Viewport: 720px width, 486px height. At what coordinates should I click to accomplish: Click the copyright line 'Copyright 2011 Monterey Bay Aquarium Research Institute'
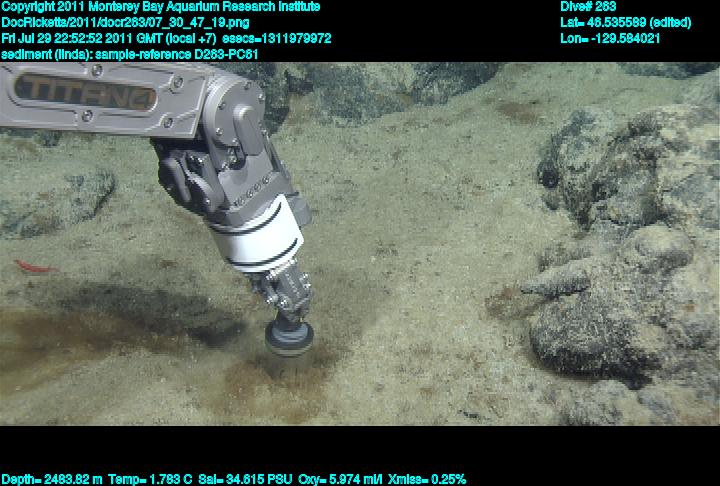coord(160,7)
